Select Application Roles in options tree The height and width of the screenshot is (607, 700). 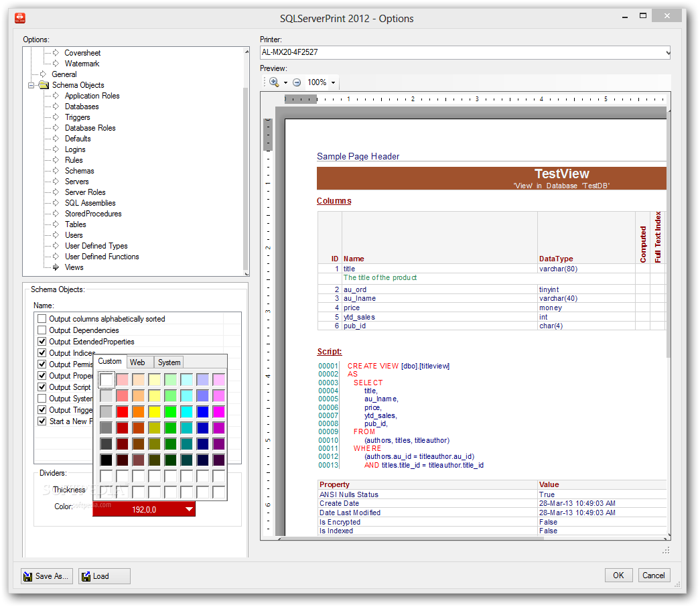pos(92,96)
